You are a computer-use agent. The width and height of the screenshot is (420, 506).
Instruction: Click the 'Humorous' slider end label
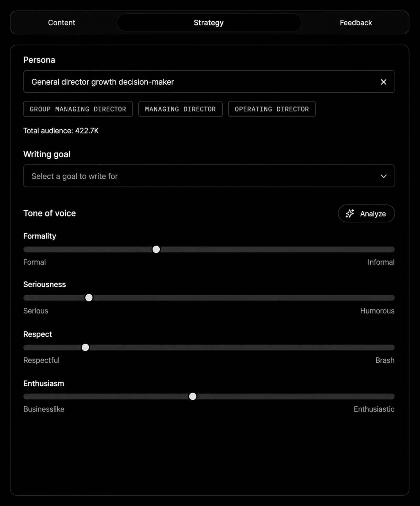pos(377,311)
